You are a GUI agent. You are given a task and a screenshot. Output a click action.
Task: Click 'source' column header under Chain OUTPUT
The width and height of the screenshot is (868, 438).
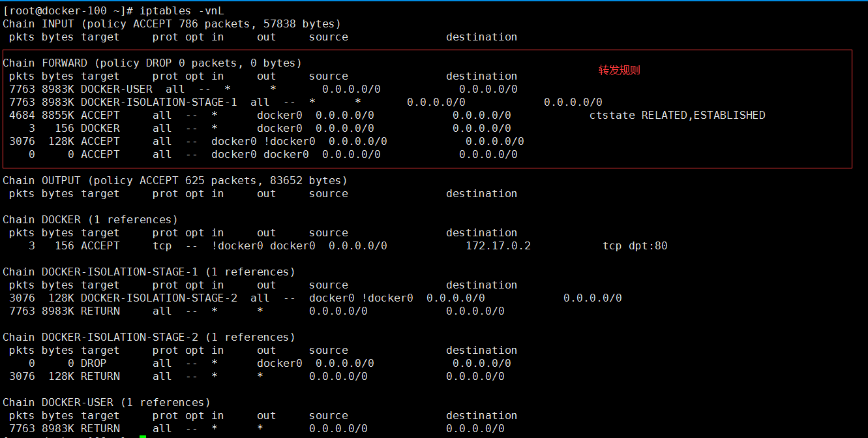[x=329, y=194]
